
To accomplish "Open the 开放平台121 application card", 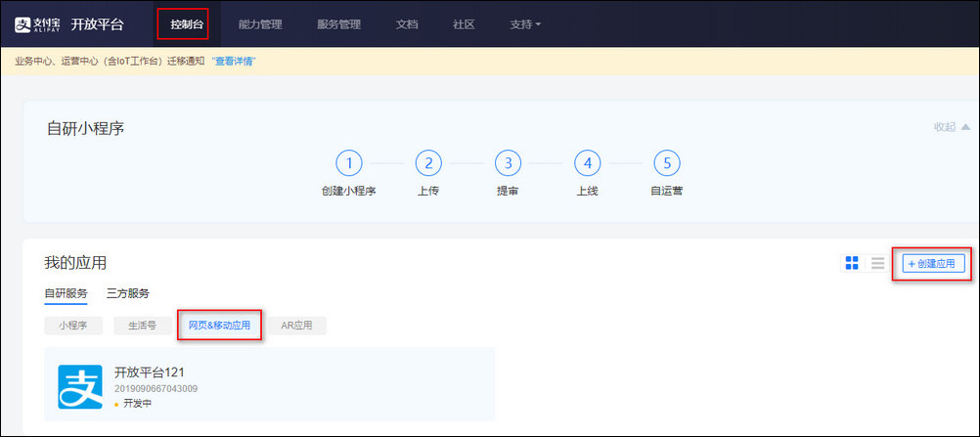I will pos(269,386).
